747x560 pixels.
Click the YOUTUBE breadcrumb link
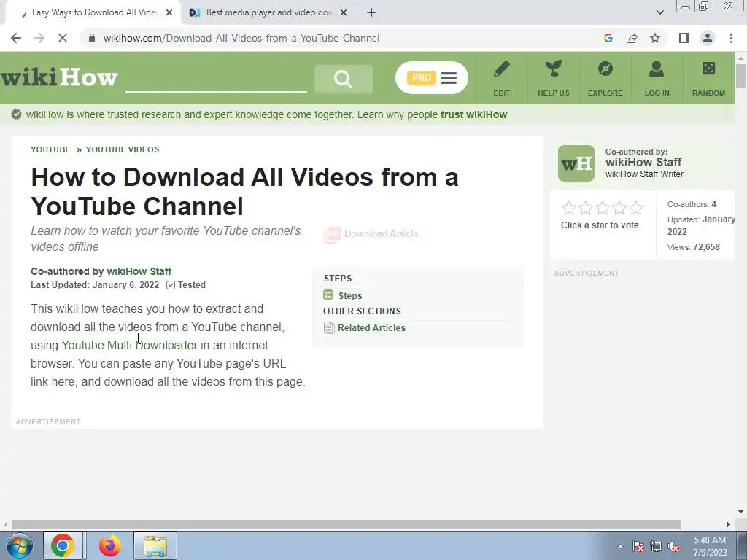(50, 149)
